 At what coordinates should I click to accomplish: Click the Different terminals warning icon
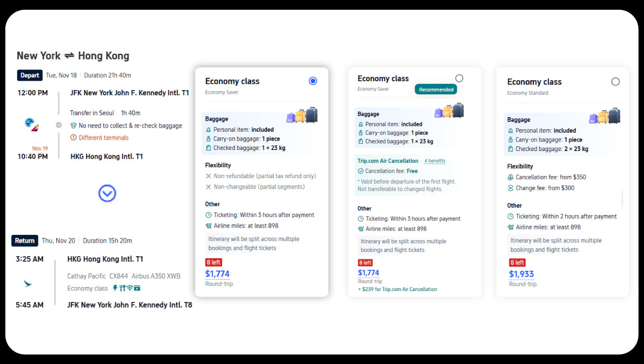click(x=74, y=137)
